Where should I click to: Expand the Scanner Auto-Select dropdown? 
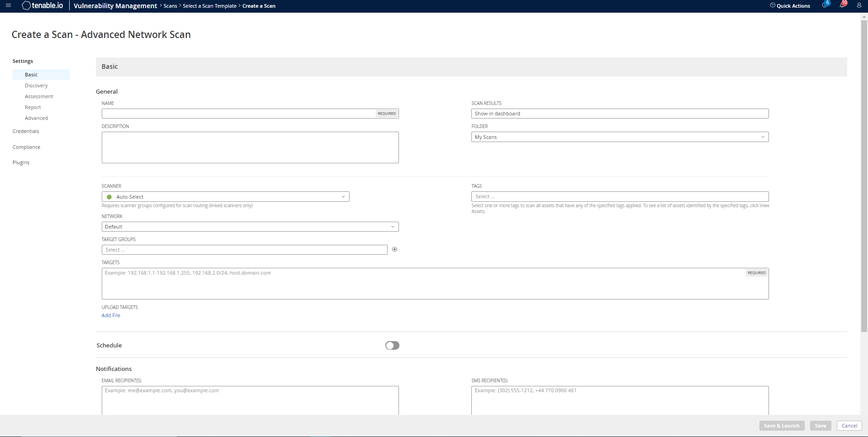tap(225, 197)
